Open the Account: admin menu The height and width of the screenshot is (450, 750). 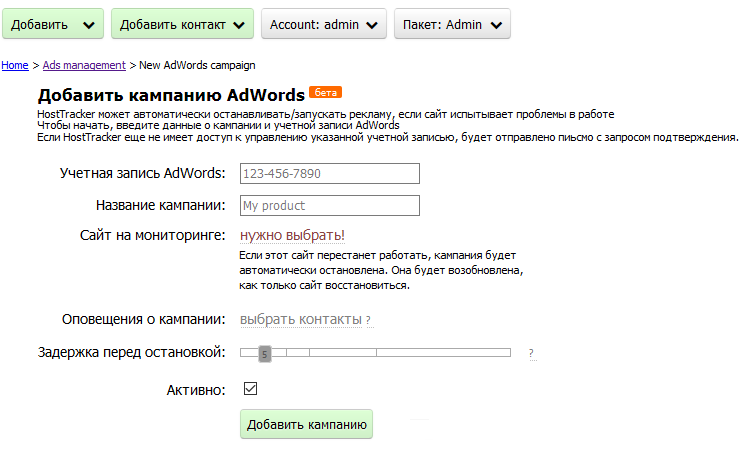[323, 25]
